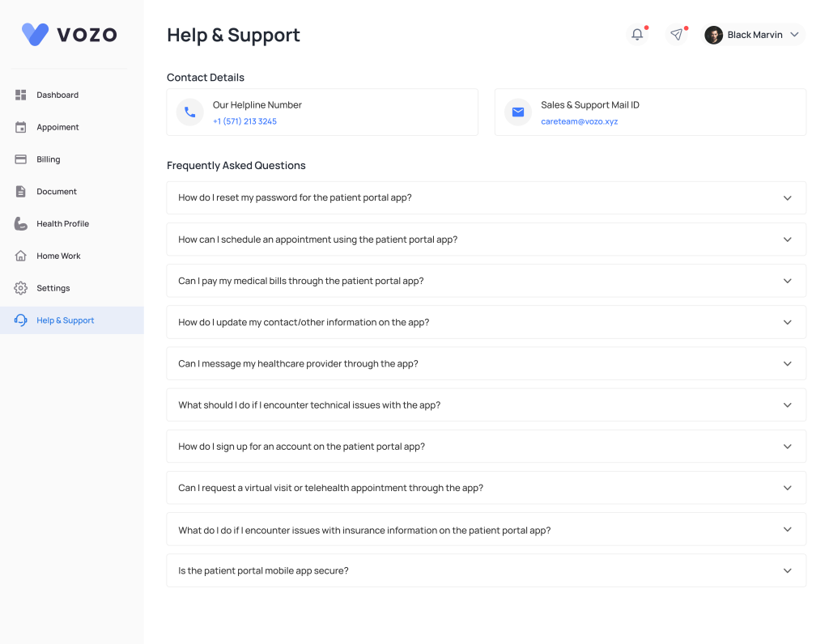Click the Health Profile arm icon
This screenshot has width=829, height=644.
(x=21, y=223)
